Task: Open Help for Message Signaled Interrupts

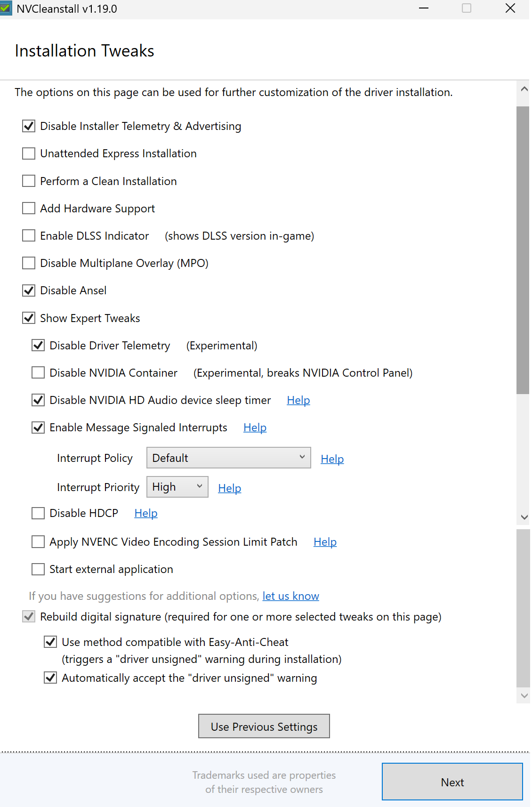Action: [x=255, y=428]
